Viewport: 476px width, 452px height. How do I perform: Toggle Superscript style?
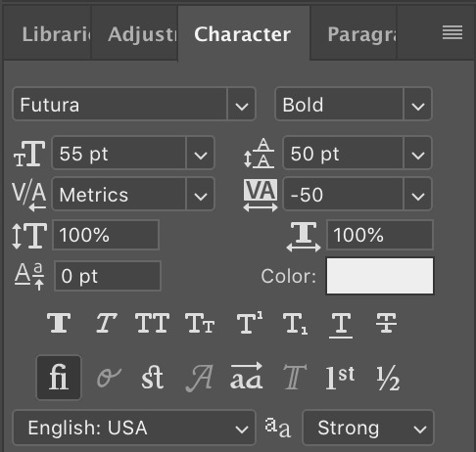(x=250, y=322)
